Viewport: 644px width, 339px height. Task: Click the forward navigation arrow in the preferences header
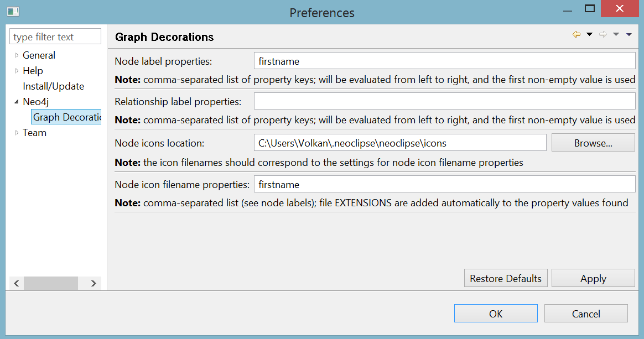pos(603,34)
